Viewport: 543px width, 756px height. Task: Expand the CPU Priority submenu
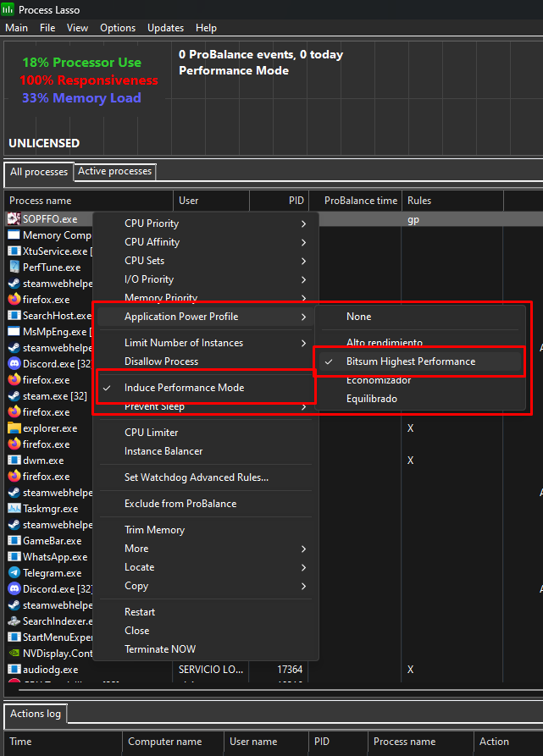[x=206, y=223]
